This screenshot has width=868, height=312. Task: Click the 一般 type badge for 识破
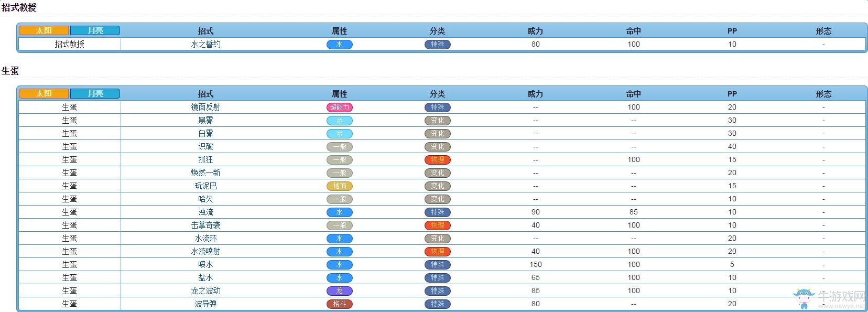[x=340, y=147]
